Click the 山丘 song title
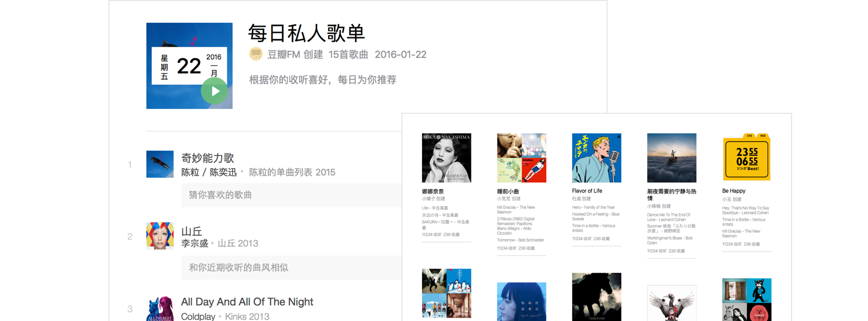This screenshot has height=321, width=868. pos(192,231)
